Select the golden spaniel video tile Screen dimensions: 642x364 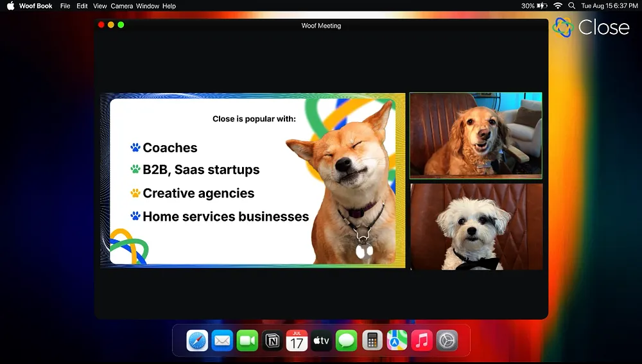(476, 135)
